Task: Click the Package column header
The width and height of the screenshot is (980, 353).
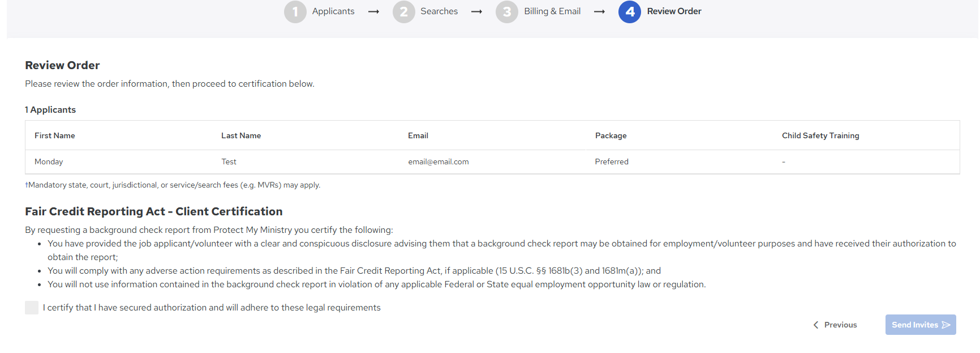Action: point(611,135)
